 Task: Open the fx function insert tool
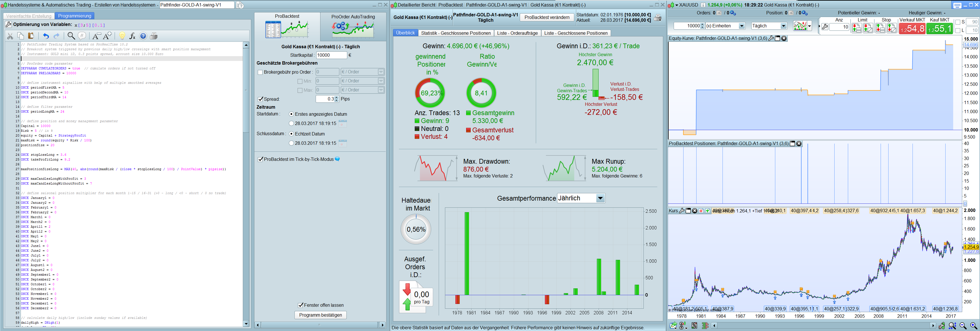pyautogui.click(x=132, y=36)
